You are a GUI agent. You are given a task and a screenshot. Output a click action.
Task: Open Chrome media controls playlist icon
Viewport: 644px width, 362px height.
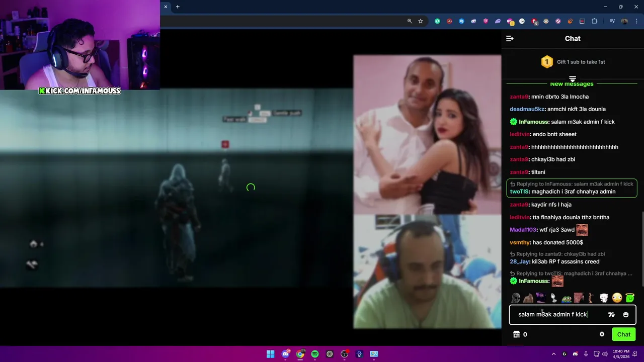pyautogui.click(x=612, y=21)
